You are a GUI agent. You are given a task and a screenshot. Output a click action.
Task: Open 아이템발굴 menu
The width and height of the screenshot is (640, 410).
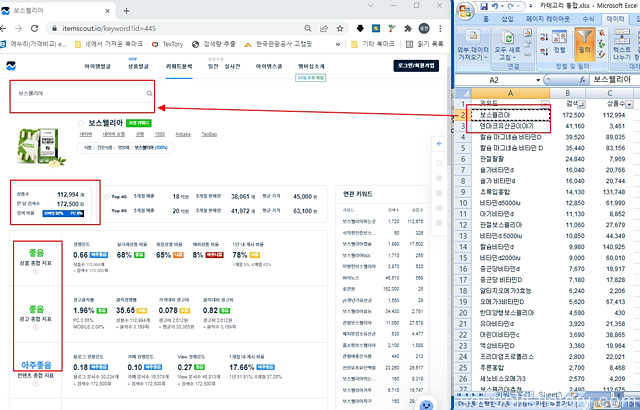coord(98,66)
